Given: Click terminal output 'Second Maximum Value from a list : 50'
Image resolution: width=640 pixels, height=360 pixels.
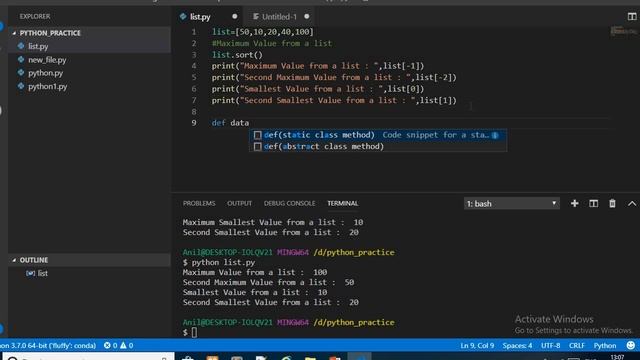Looking at the screenshot, I should tap(268, 282).
